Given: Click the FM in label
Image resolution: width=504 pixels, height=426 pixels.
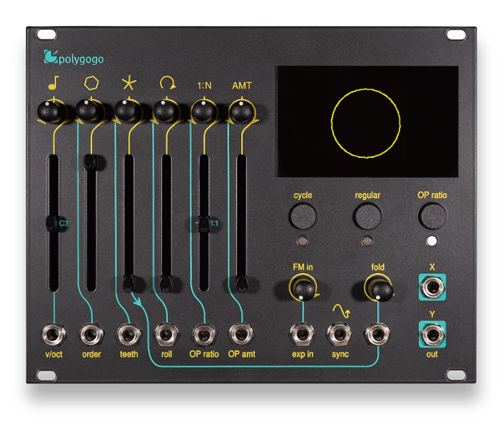Looking at the screenshot, I should [303, 267].
